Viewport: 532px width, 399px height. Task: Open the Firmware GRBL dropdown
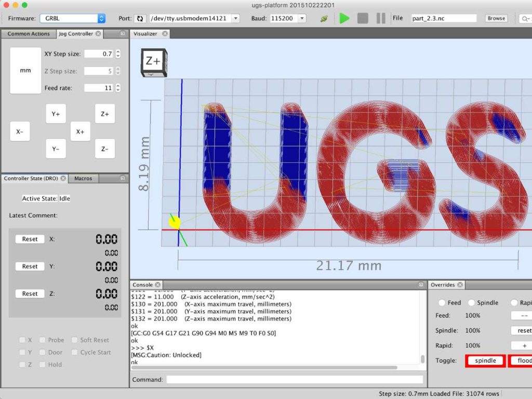(73, 18)
